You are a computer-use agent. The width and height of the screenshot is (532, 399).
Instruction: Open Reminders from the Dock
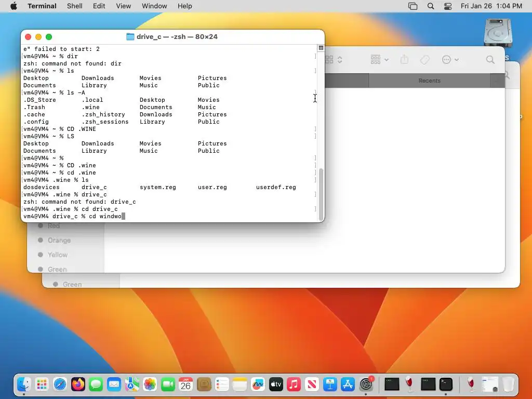pos(222,384)
